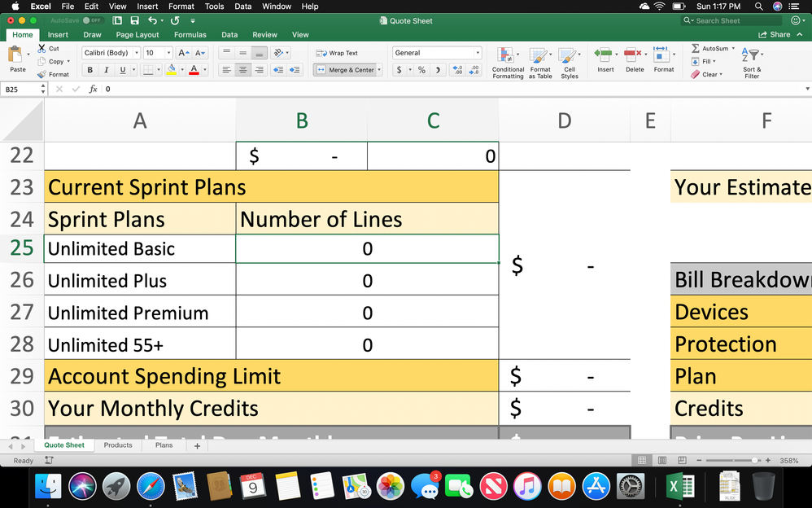Open the font name dropdown Calibri (Body)

[x=137, y=53]
